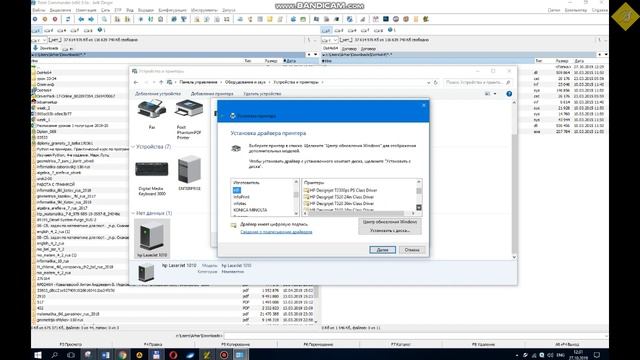
Task: Open the left panel drive dropdown
Action: (39, 40)
